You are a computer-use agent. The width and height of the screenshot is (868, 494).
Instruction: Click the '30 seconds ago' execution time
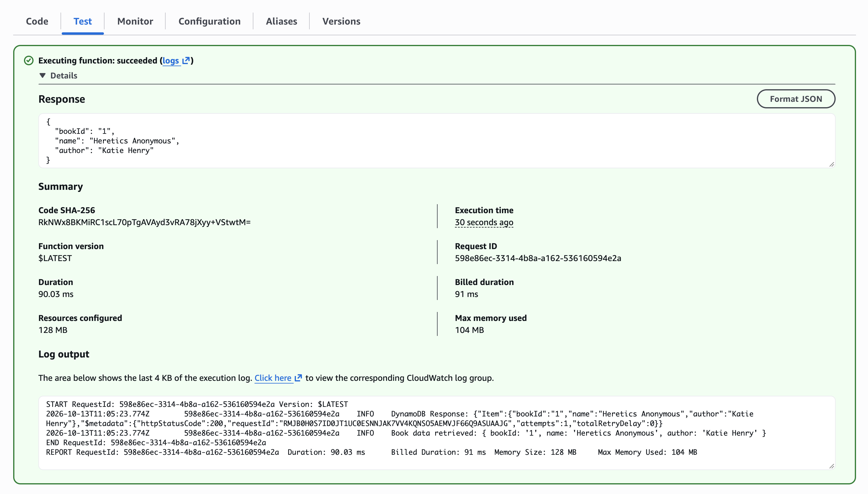(484, 222)
